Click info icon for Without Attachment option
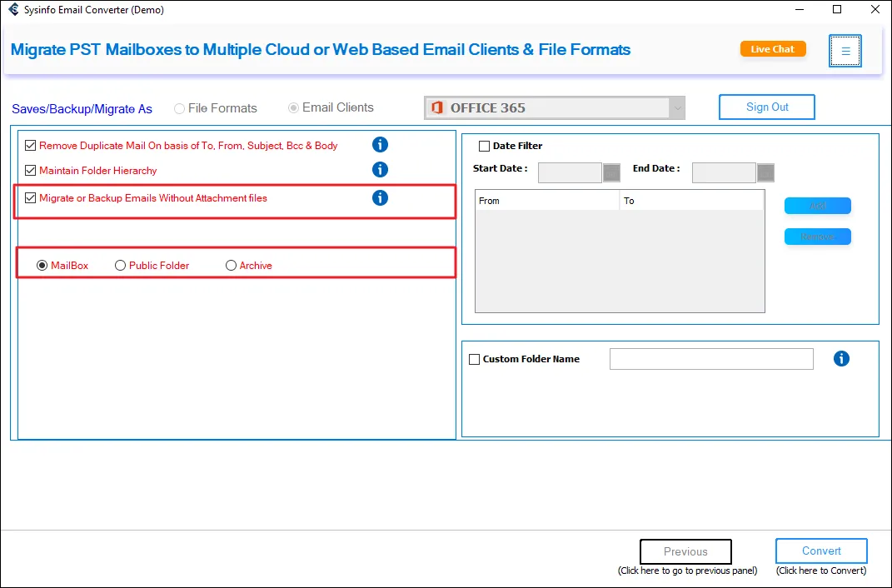892x588 pixels. (x=380, y=198)
